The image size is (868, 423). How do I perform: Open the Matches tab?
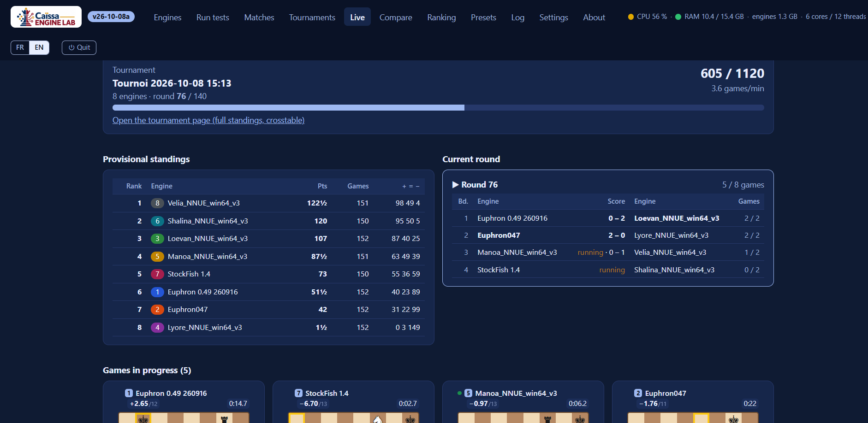pos(259,18)
